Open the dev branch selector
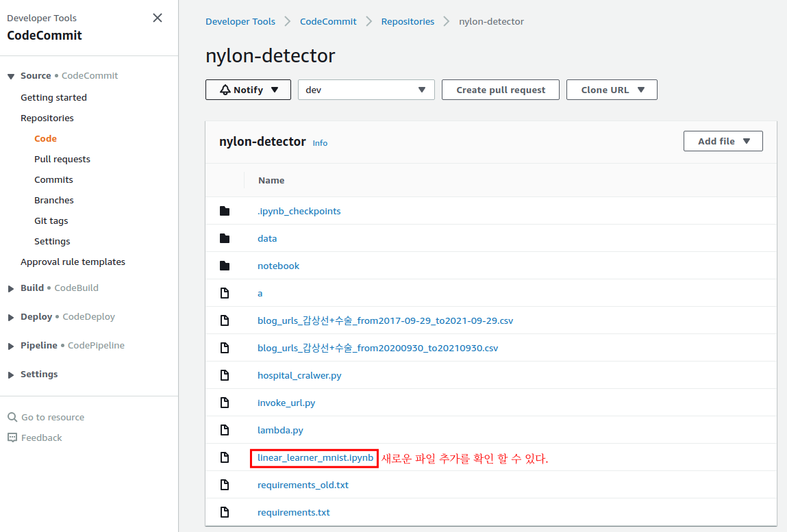 click(366, 90)
